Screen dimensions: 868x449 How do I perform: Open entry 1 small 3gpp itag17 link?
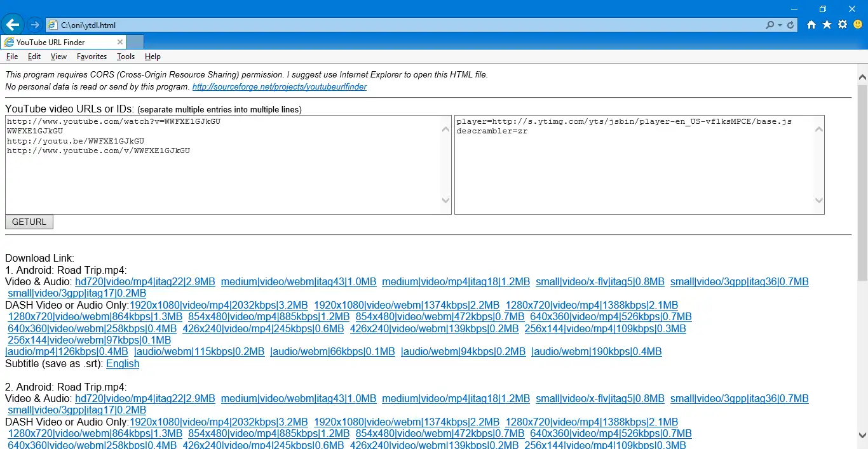(77, 293)
